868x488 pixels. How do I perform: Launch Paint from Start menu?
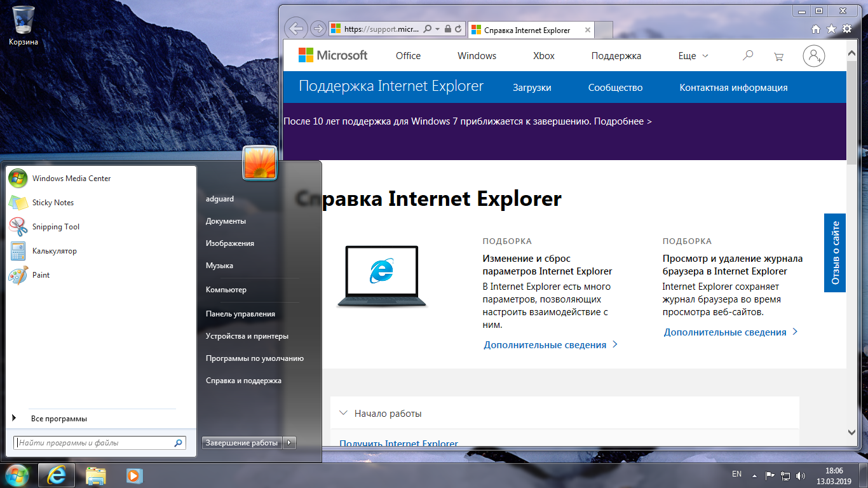click(101, 275)
